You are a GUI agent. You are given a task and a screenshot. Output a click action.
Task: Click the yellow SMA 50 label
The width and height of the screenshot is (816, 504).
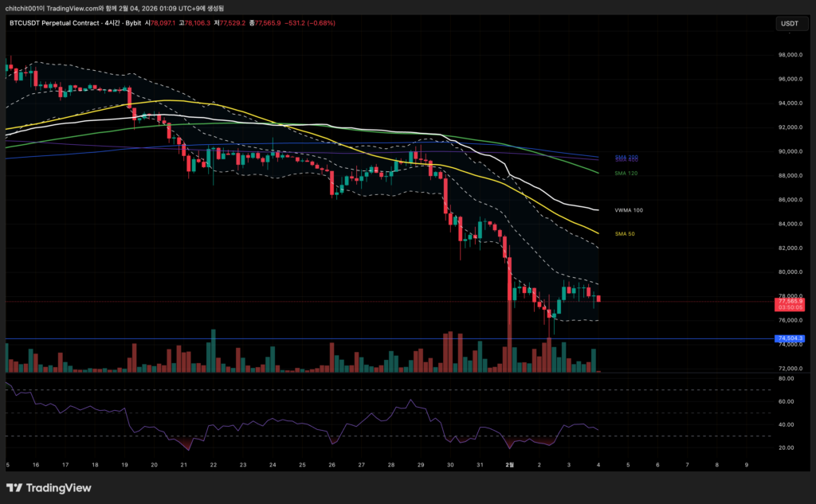(x=625, y=234)
